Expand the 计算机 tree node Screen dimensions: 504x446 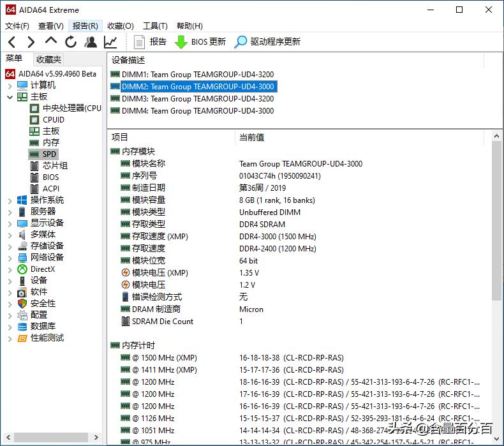[x=10, y=86]
